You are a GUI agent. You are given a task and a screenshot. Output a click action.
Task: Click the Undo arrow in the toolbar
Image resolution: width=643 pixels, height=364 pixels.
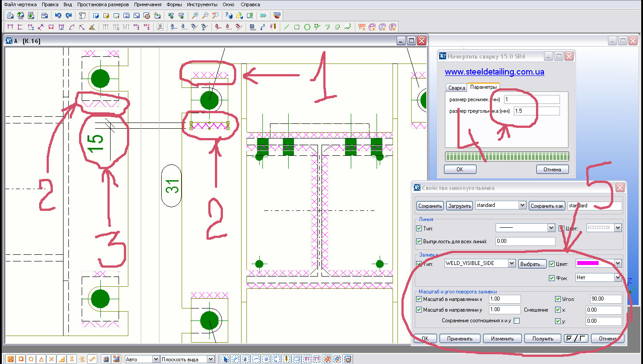coord(58,16)
